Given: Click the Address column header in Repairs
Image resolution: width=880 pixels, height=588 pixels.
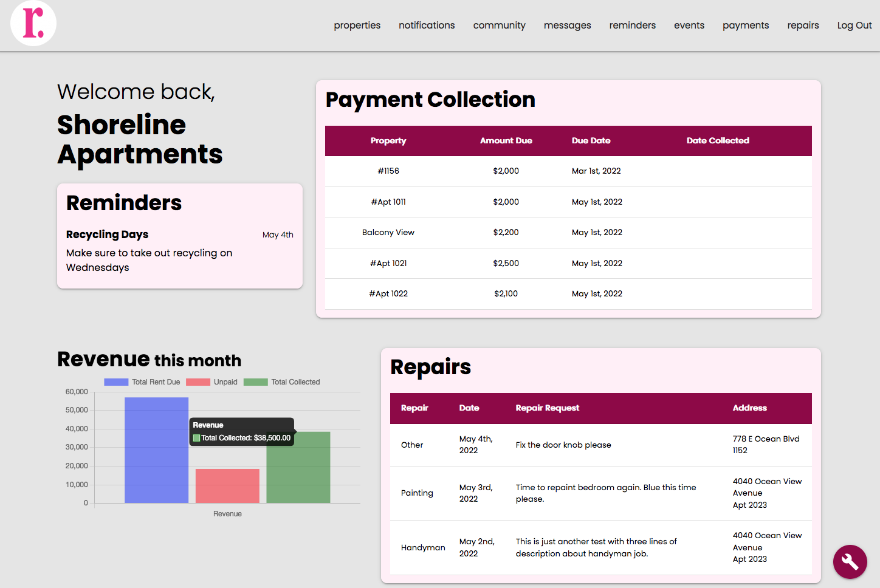Looking at the screenshot, I should pos(749,408).
